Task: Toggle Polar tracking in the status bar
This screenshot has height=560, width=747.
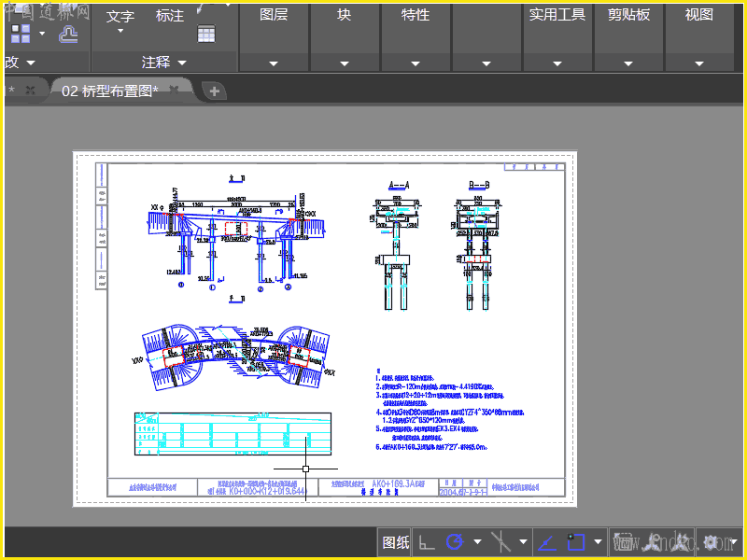Action: pyautogui.click(x=455, y=541)
